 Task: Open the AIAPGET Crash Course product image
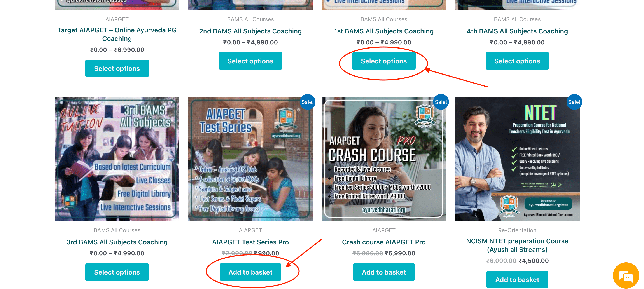(x=384, y=159)
